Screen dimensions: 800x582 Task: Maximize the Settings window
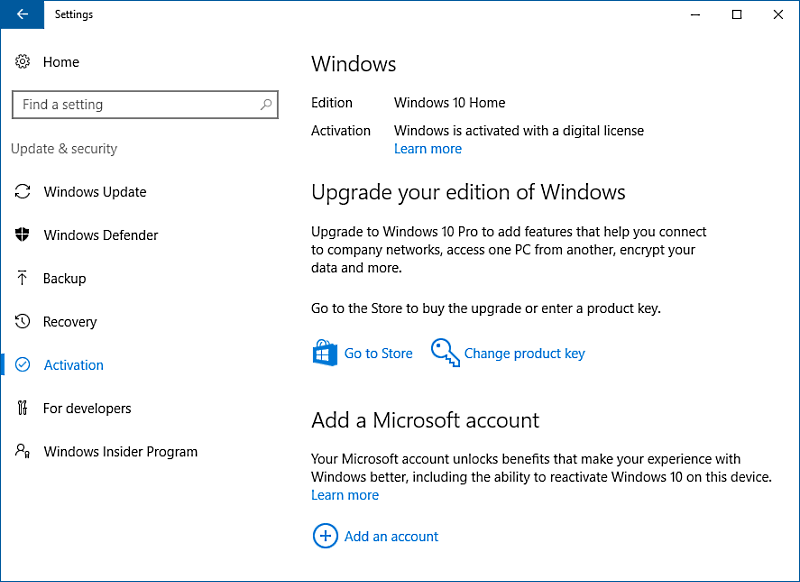point(737,15)
